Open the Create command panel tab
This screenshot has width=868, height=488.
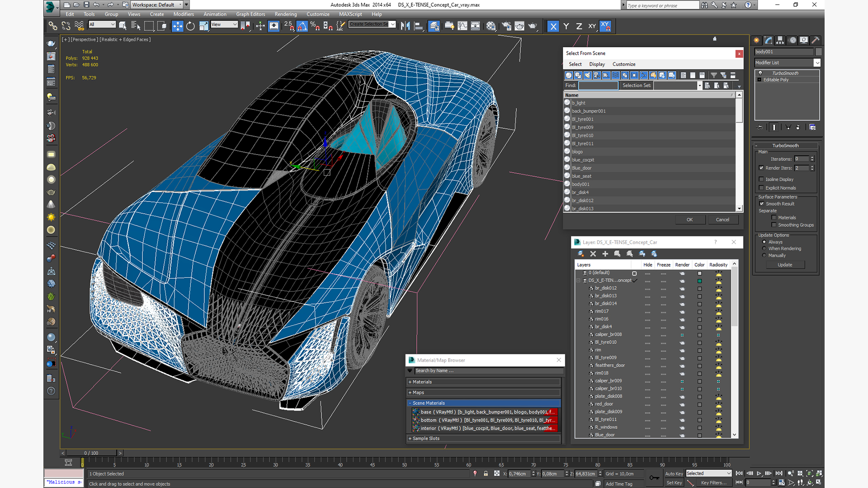[757, 40]
